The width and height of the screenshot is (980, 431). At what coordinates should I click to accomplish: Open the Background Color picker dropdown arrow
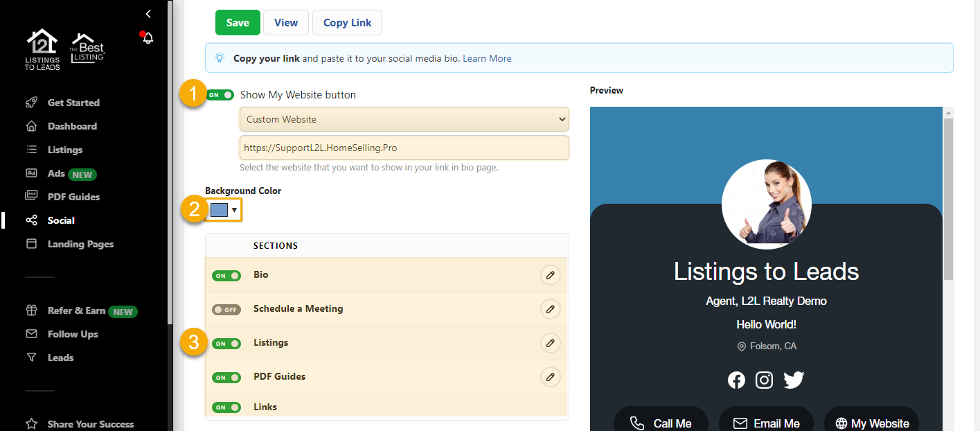pos(235,210)
